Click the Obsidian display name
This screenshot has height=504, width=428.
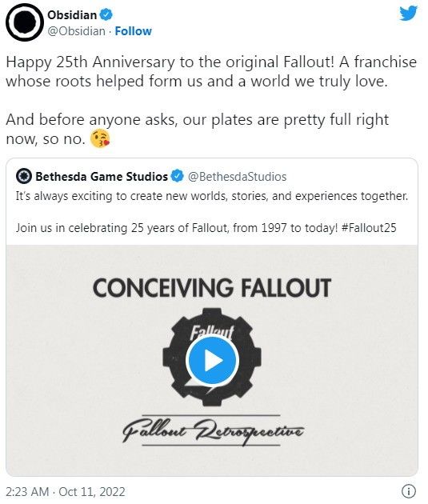pos(72,14)
